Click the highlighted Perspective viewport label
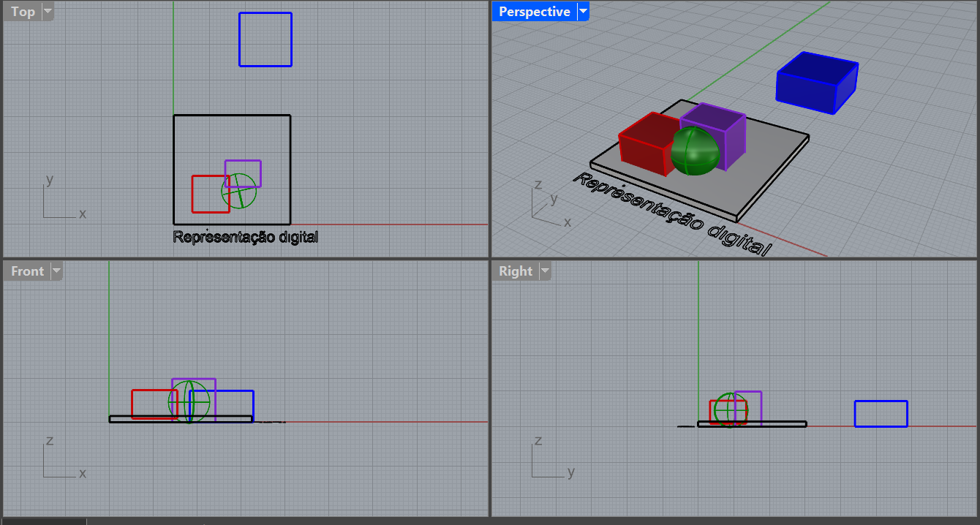The image size is (980, 525). 533,11
